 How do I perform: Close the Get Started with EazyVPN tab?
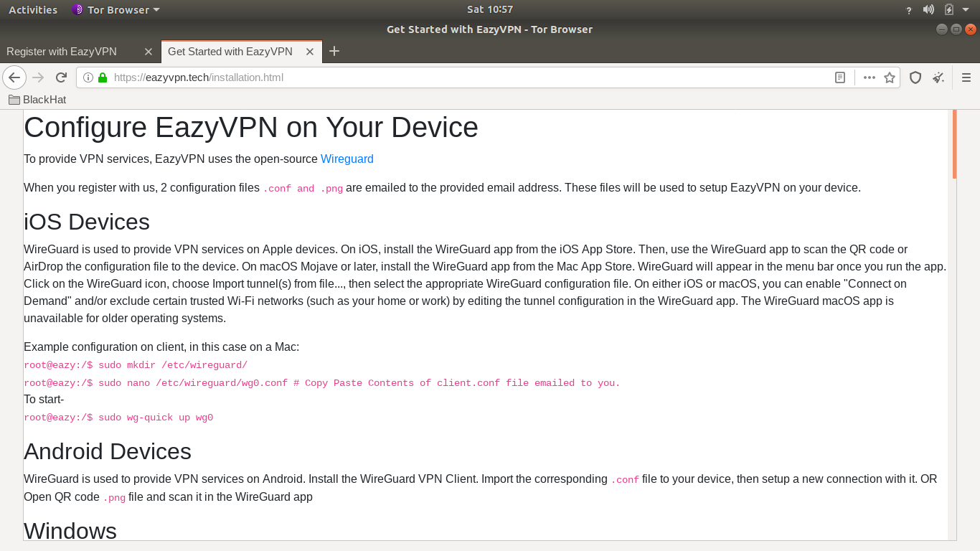[x=310, y=52]
